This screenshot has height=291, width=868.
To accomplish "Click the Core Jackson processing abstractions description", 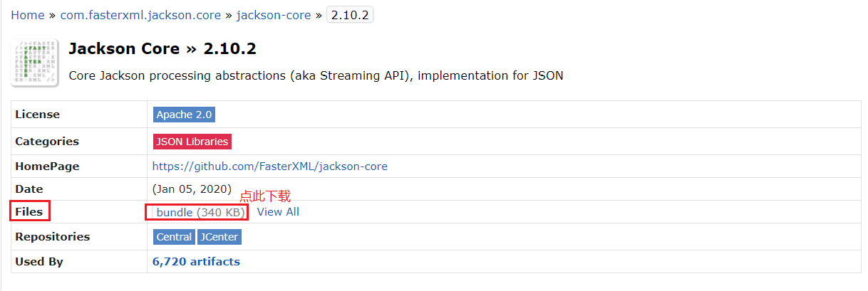I will [x=316, y=75].
